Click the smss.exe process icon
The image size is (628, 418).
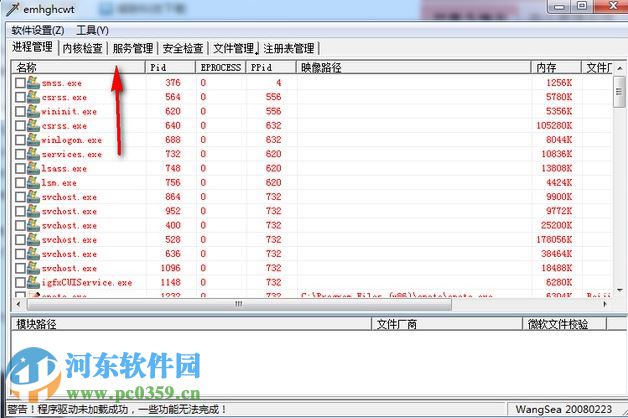[33, 83]
